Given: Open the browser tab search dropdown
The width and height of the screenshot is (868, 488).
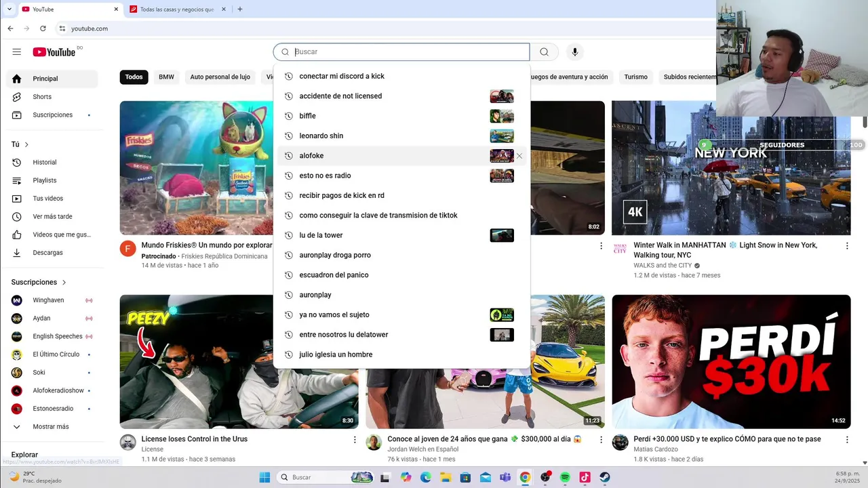Looking at the screenshot, I should (9, 9).
